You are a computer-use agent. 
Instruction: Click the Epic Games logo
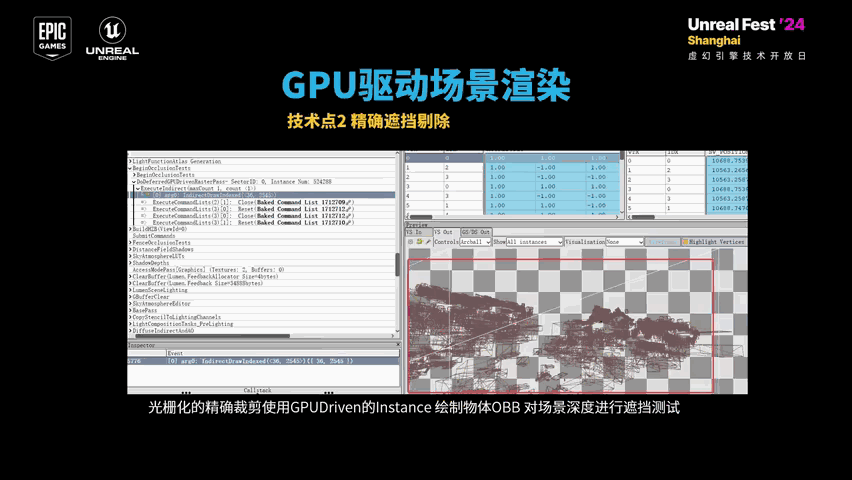(52, 38)
